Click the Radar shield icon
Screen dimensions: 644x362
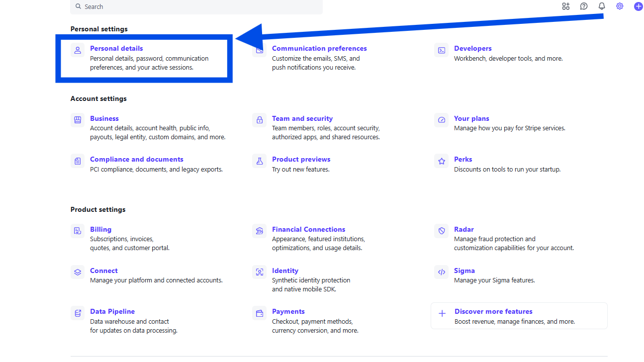(441, 231)
